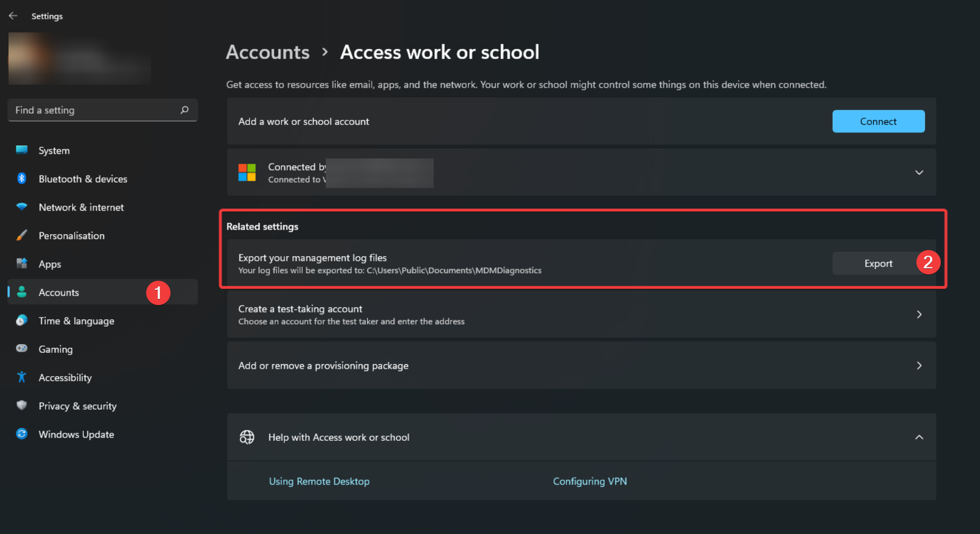
Task: Open the Using Remote Desktop link
Action: click(x=319, y=481)
